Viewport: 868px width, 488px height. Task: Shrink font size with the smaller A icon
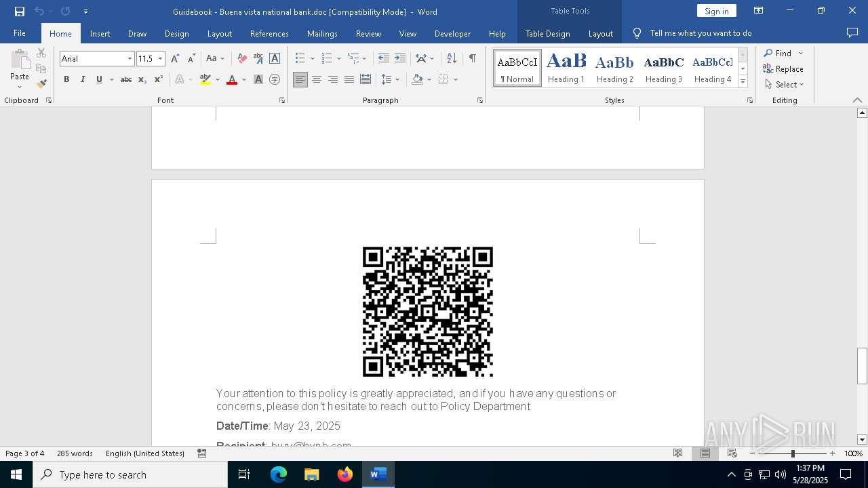pyautogui.click(x=191, y=58)
